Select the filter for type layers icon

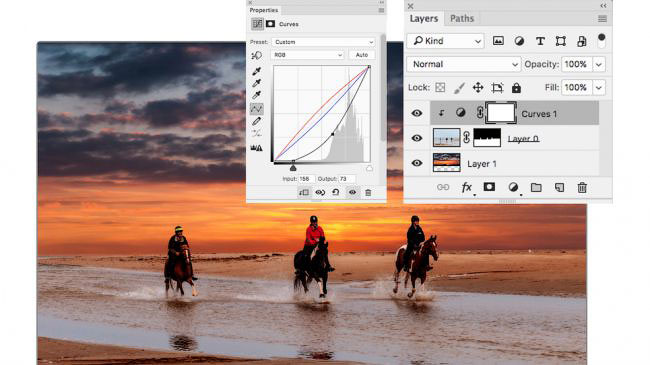pos(540,41)
